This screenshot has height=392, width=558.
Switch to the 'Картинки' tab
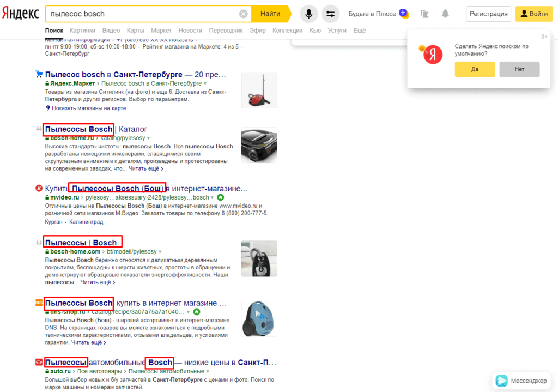click(x=82, y=31)
